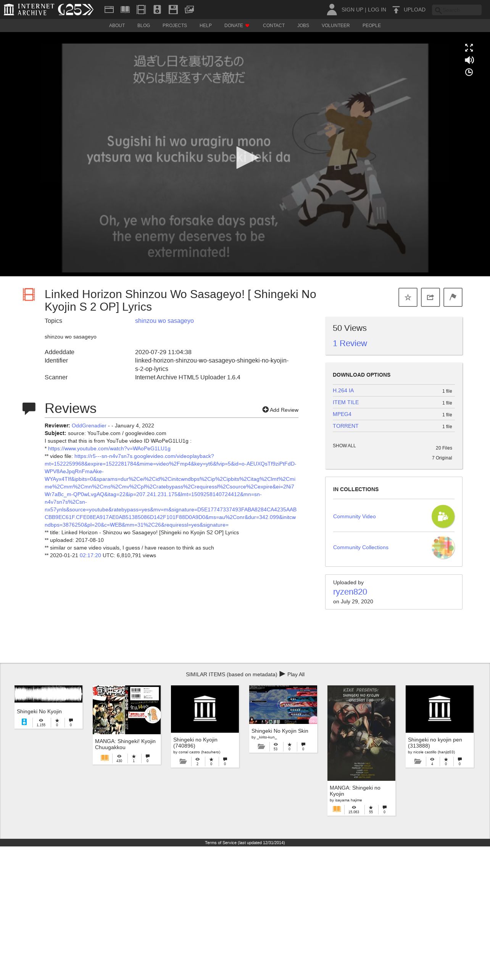Expand ITEM TILE download option
The height and width of the screenshot is (980, 490).
click(x=346, y=402)
